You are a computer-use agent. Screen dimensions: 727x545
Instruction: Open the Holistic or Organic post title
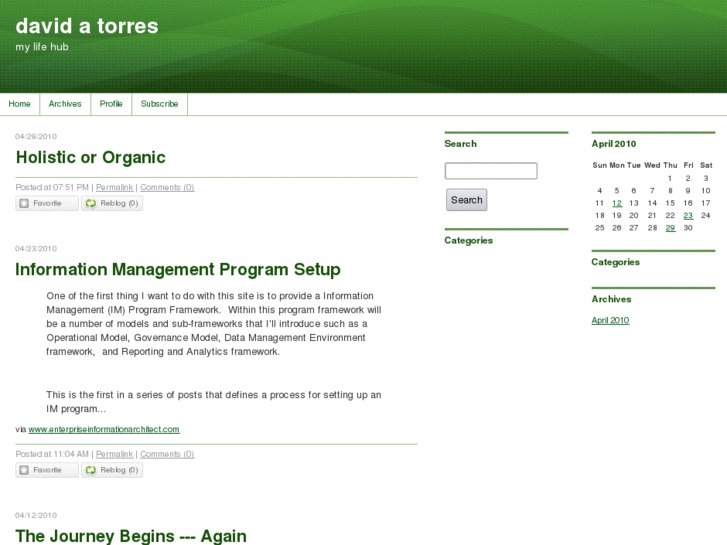pos(90,157)
